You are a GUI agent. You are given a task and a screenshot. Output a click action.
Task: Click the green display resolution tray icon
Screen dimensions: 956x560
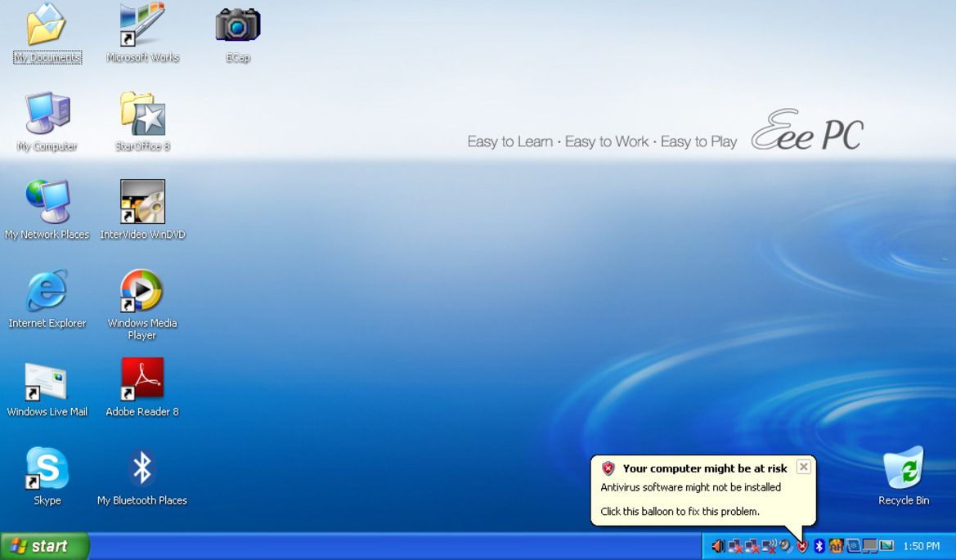click(886, 545)
